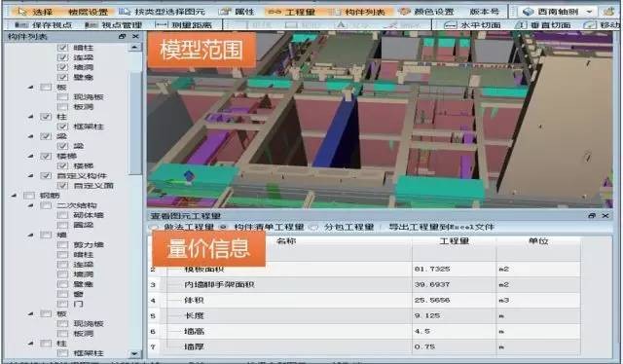Image resolution: width=623 pixels, height=364 pixels.
Task: Open the 属性 properties panel
Action: [x=238, y=12]
